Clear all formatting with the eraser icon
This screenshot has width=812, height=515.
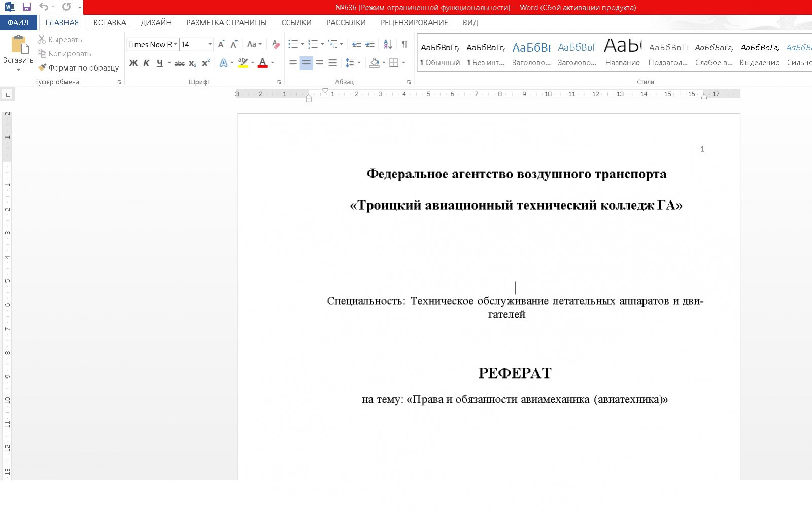tap(276, 45)
